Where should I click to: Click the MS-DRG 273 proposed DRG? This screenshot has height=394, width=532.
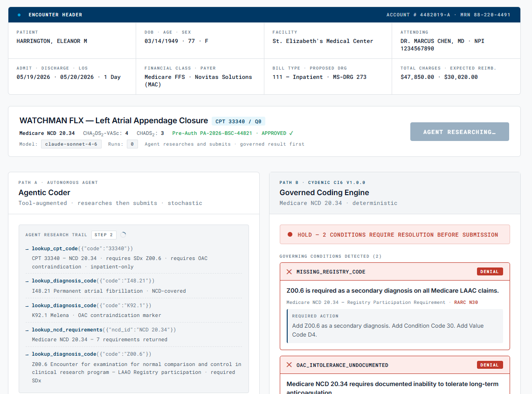(x=350, y=77)
